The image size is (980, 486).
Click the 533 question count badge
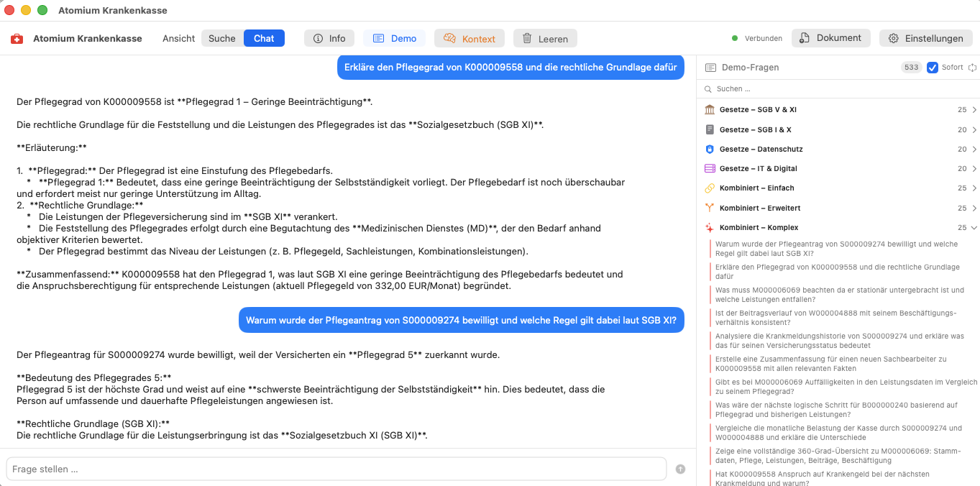[x=912, y=68]
